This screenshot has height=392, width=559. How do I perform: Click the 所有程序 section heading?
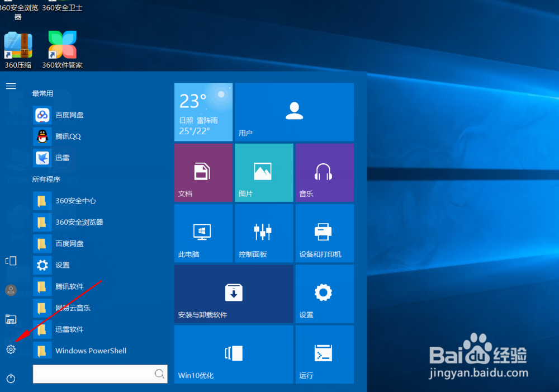(46, 179)
